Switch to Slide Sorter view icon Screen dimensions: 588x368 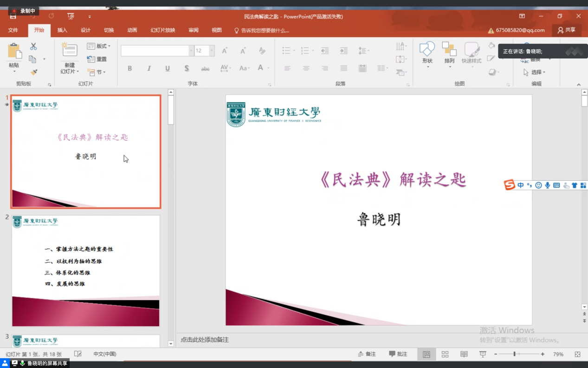click(445, 354)
